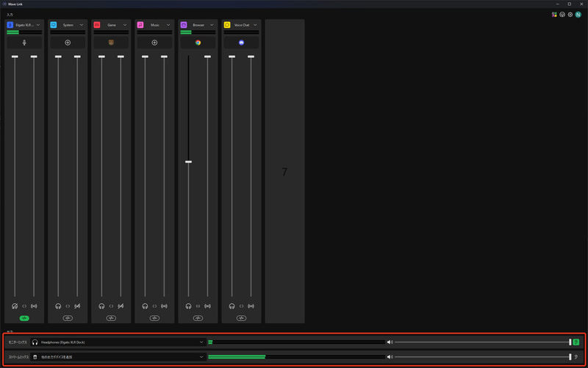Click the purple Browser channel icon

click(184, 25)
